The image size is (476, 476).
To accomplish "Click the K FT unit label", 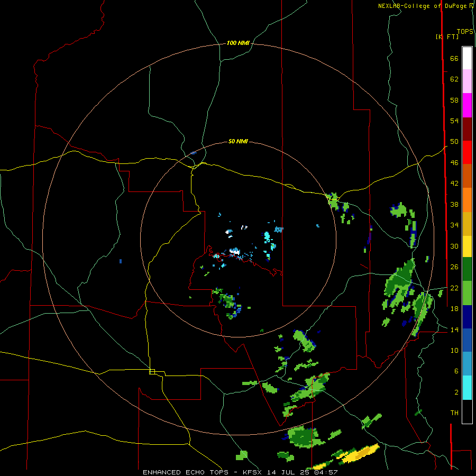I will (x=447, y=36).
